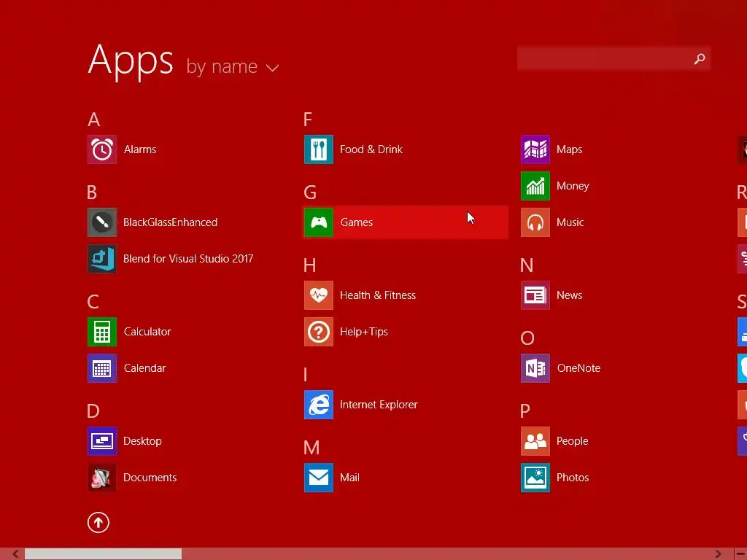Image resolution: width=747 pixels, height=560 pixels.
Task: Click the horizontal scrollbar thumb
Action: pyautogui.click(x=103, y=554)
